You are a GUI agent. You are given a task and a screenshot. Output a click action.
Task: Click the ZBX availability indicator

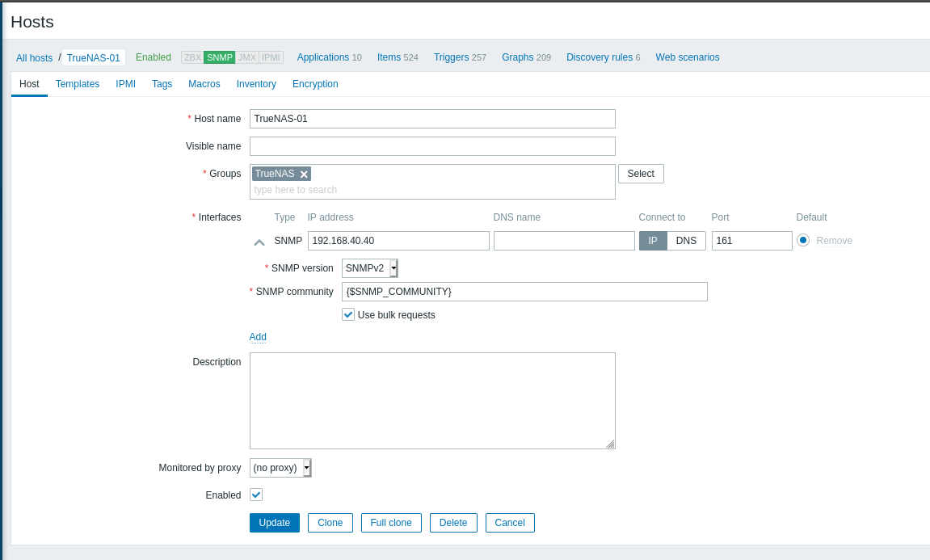click(x=192, y=57)
